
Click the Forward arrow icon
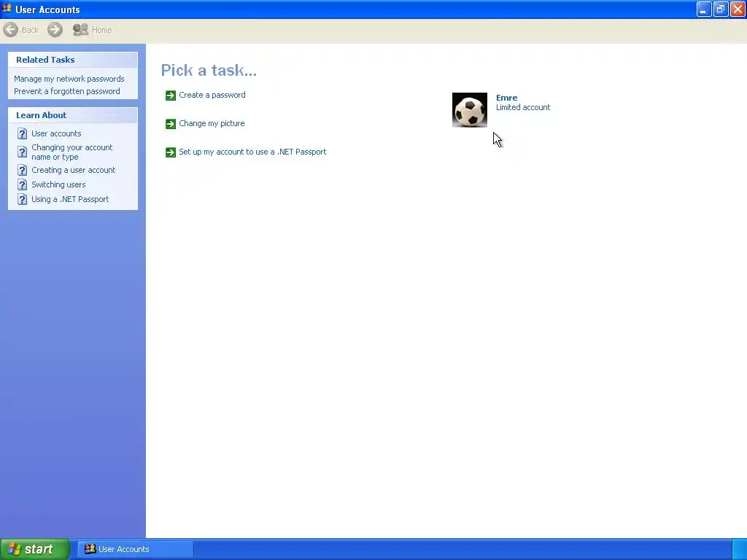click(55, 29)
